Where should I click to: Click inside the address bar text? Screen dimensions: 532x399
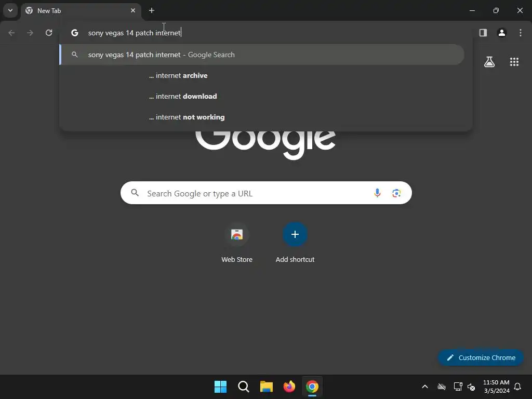click(x=135, y=33)
